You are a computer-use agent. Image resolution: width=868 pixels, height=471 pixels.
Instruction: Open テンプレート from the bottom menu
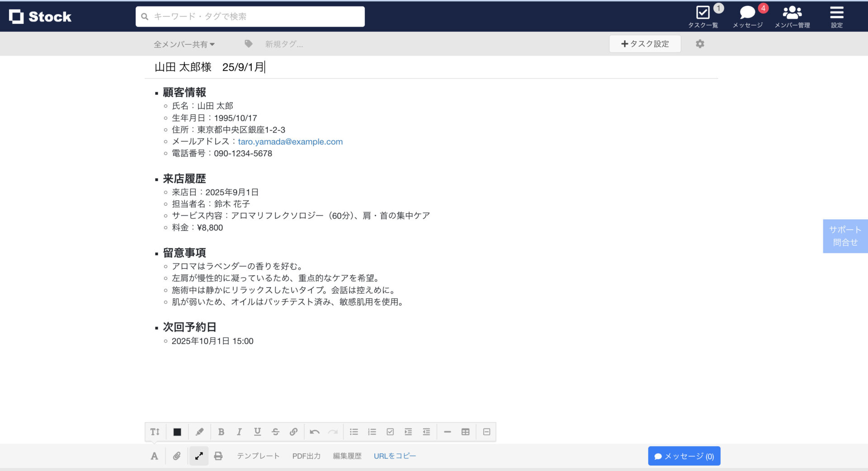point(258,456)
